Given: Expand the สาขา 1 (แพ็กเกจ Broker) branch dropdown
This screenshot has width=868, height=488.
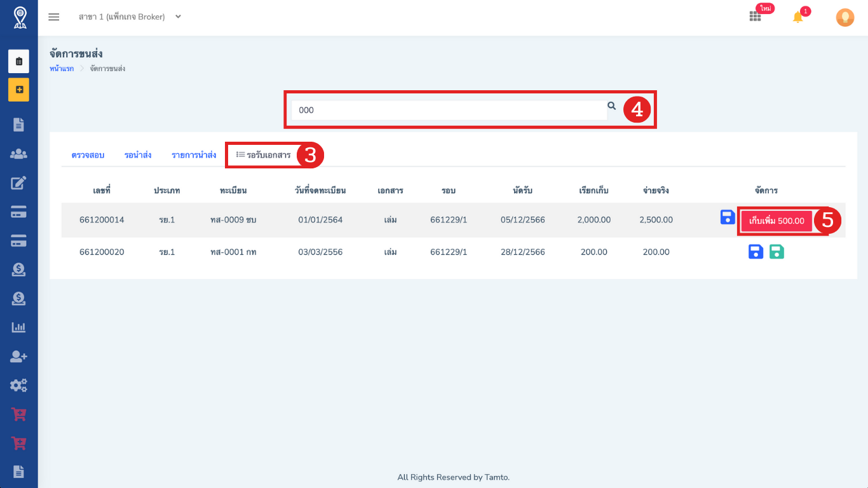Looking at the screenshot, I should 130,17.
